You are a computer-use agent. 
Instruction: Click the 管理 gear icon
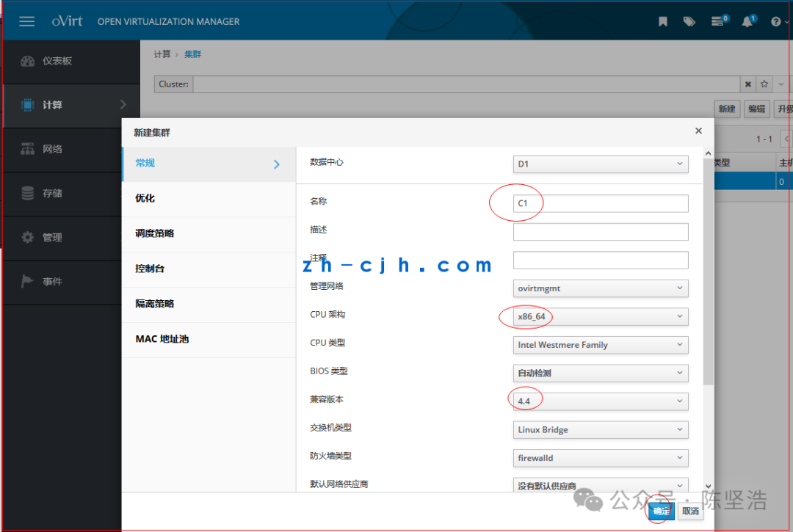(27, 237)
